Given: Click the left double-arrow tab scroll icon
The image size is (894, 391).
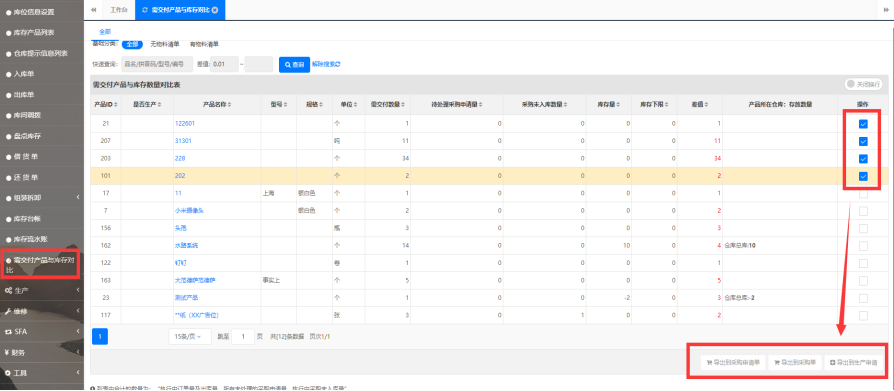Looking at the screenshot, I should (94, 10).
